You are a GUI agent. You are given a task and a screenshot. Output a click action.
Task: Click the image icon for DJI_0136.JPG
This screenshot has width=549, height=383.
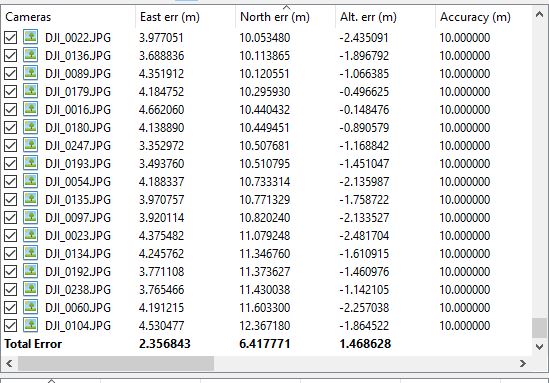tap(30, 55)
